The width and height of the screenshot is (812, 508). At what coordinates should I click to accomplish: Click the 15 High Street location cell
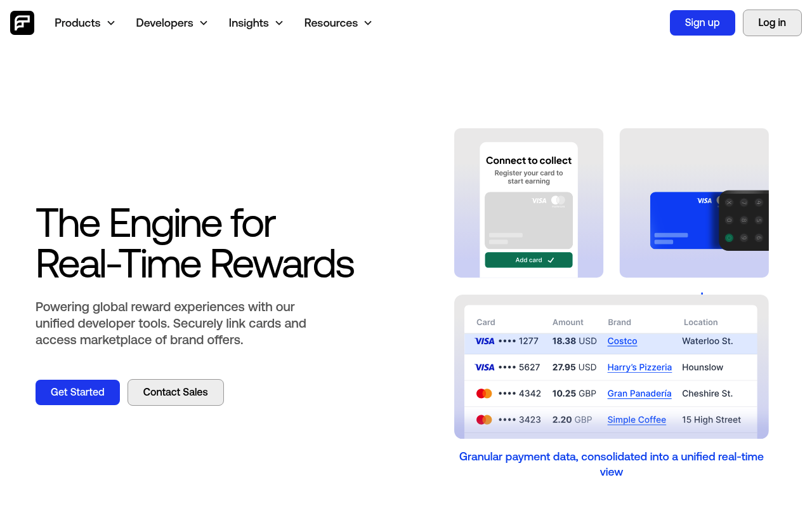pyautogui.click(x=712, y=420)
